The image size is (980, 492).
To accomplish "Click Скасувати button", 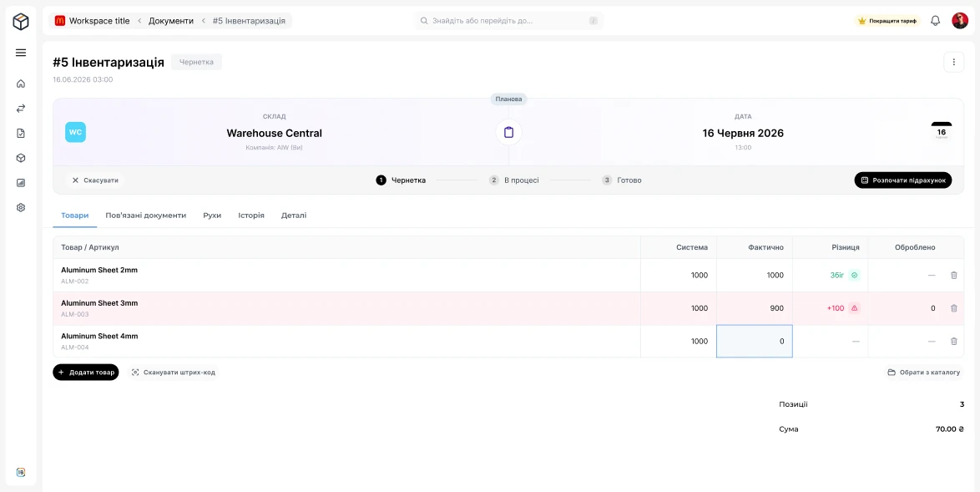I will click(x=95, y=180).
